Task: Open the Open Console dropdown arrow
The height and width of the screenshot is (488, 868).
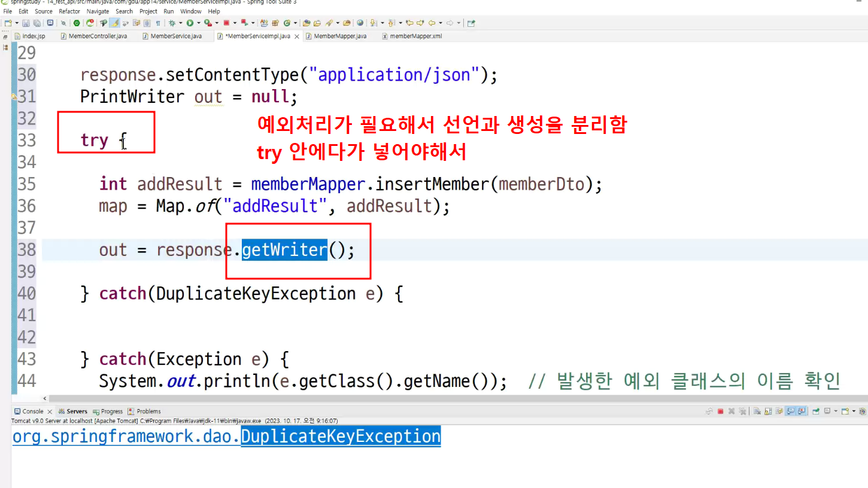Action: pyautogui.click(x=854, y=411)
